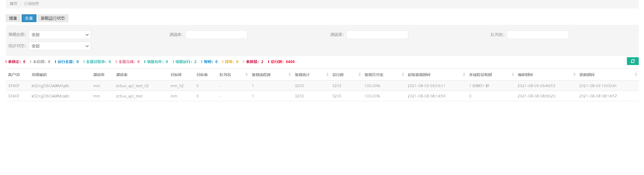Click the 队列名 input field
This screenshot has height=175, width=644.
click(538, 35)
